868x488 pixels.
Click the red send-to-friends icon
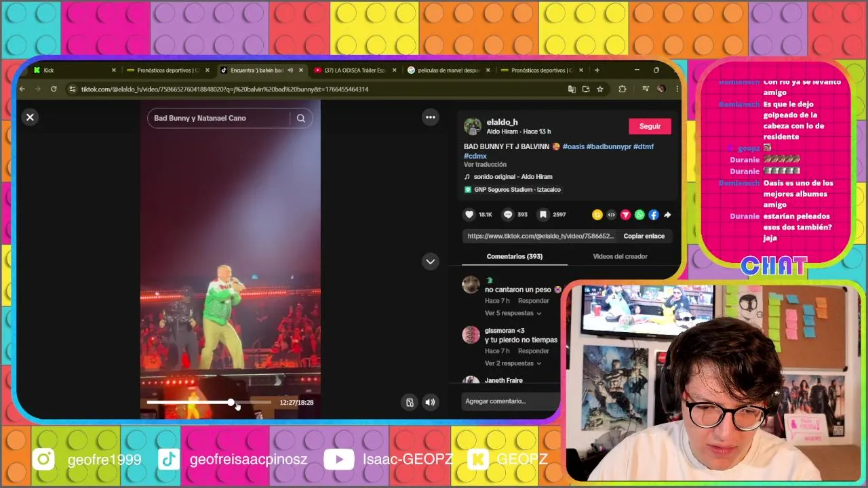coord(625,215)
